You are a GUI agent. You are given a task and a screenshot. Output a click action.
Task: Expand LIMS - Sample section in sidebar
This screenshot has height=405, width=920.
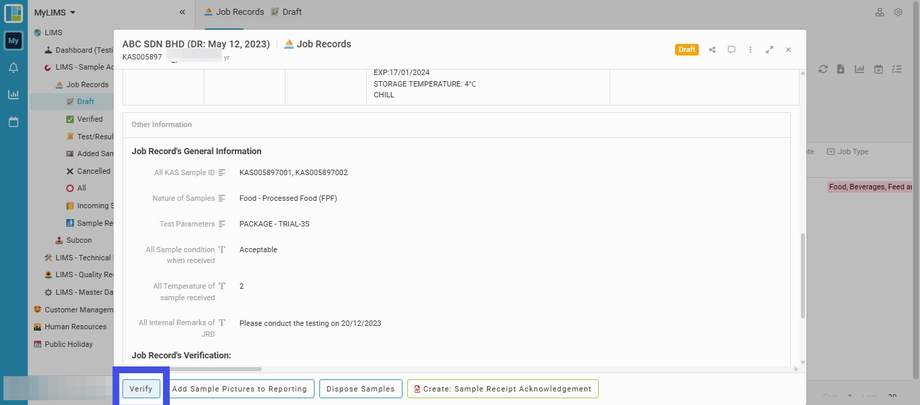pos(79,68)
